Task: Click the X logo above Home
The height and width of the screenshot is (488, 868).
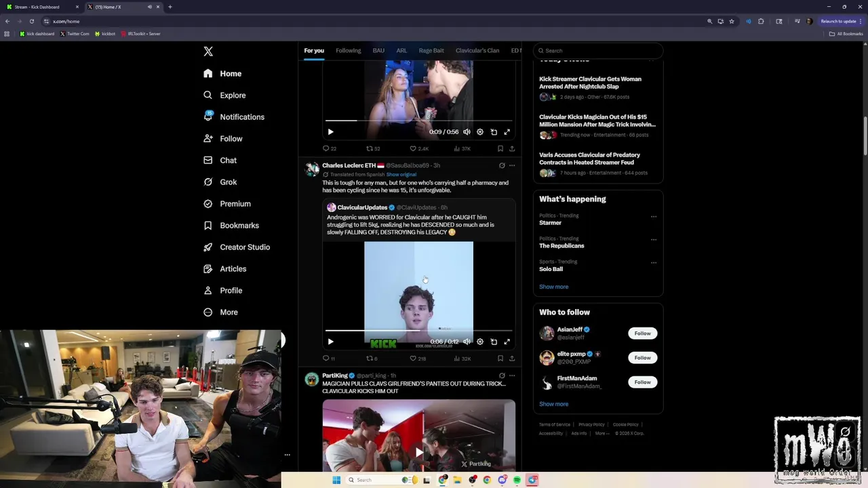Action: click(208, 52)
